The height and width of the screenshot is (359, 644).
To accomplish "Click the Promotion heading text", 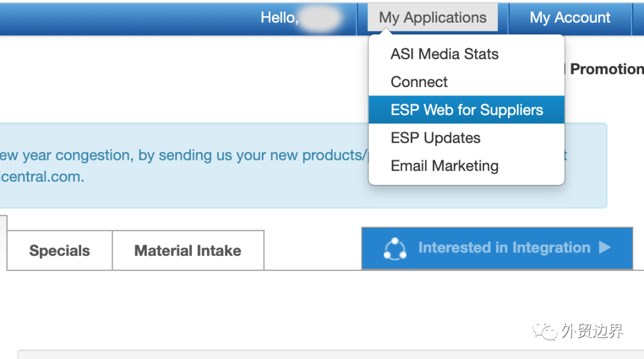I will pyautogui.click(x=606, y=69).
